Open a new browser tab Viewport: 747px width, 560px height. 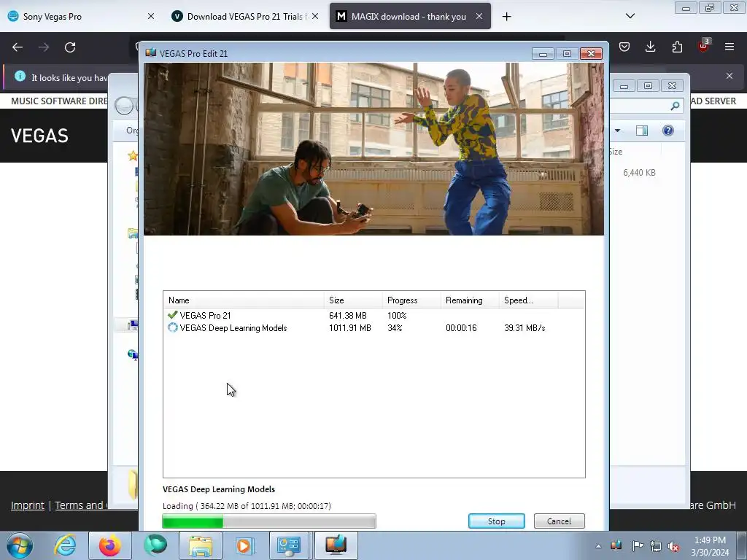506,17
